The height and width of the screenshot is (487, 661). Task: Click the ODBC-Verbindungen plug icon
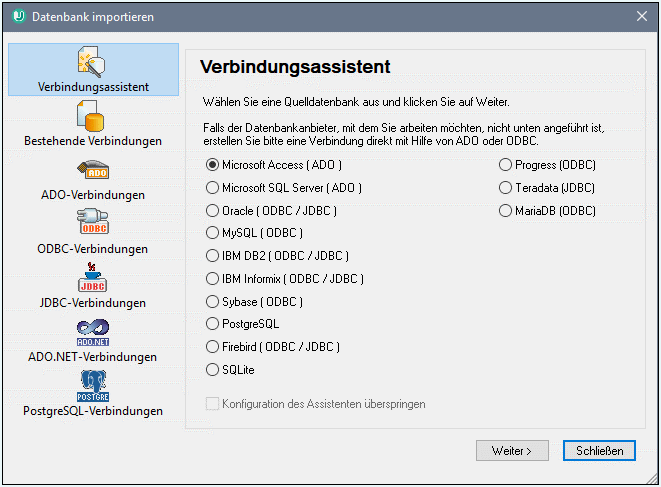[x=93, y=225]
